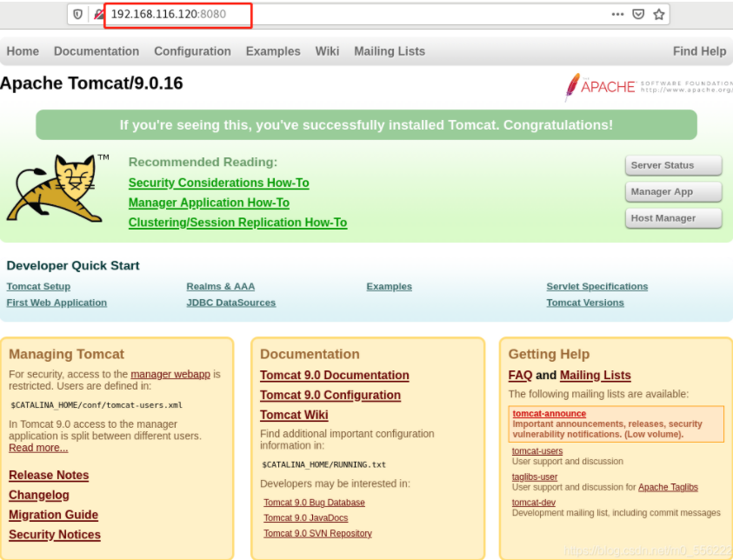Screen dimensions: 733x560
Task: Open the Tomcat Versions link
Action: [x=585, y=303]
